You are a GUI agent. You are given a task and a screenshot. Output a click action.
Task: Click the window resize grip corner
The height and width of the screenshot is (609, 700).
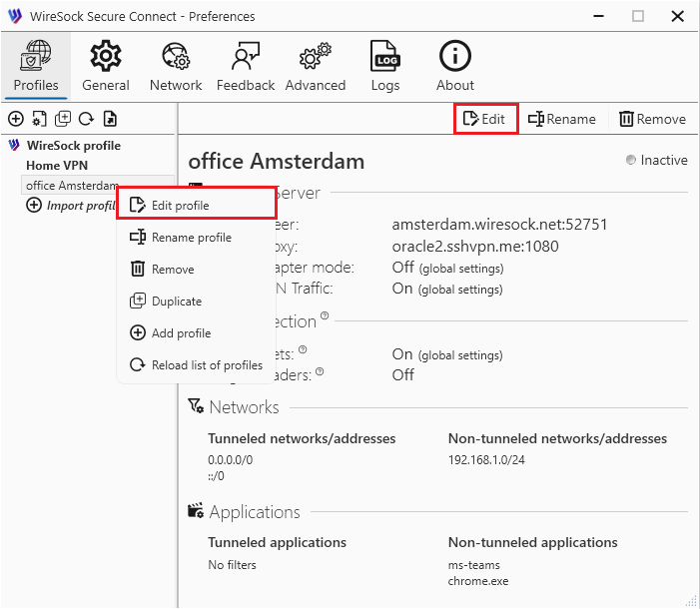click(690, 601)
